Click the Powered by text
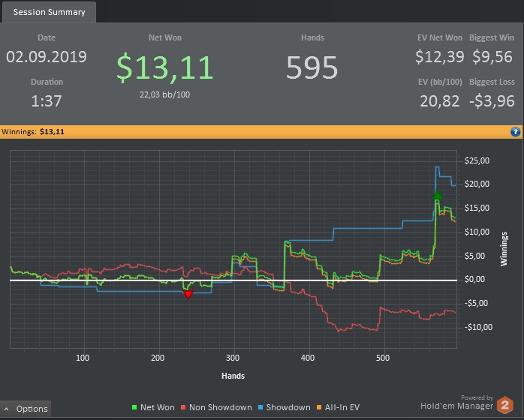Viewport: 524px width, 420px height. [477, 397]
